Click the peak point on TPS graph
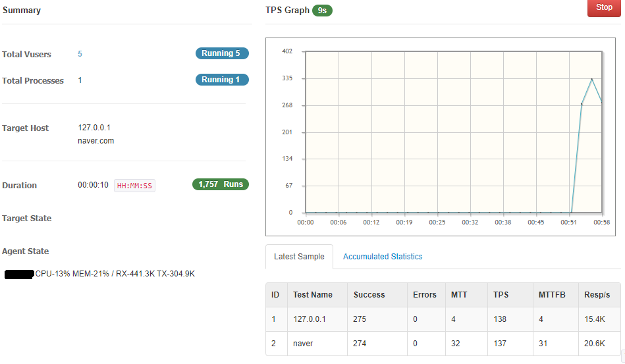This screenshot has width=625, height=364. 591,79
